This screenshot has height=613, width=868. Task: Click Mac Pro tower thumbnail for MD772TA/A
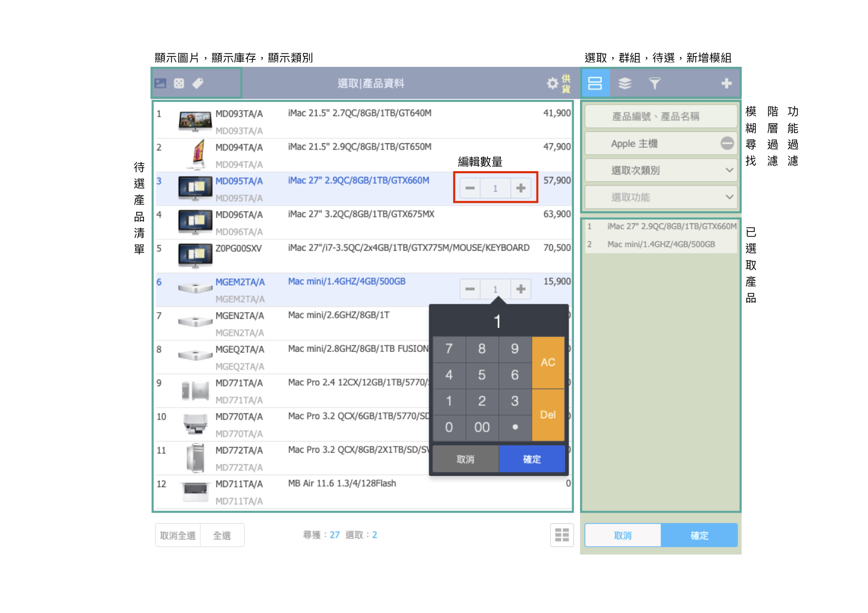click(x=195, y=458)
